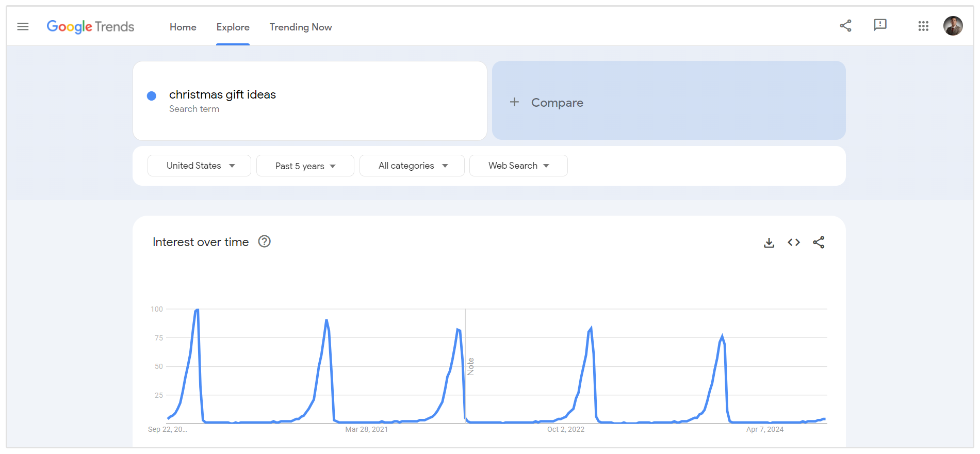Screen dimensions: 980x454
Task: Open the Google apps grid
Action: 923,26
